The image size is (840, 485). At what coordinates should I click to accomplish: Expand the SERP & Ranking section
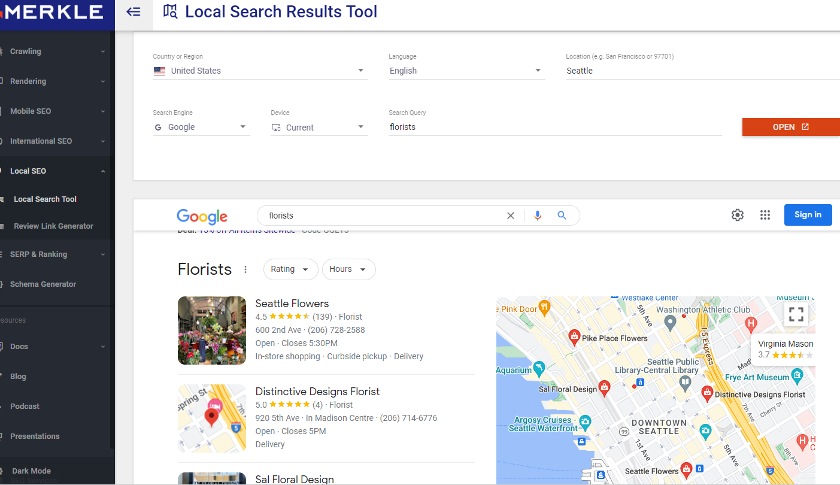coord(53,255)
